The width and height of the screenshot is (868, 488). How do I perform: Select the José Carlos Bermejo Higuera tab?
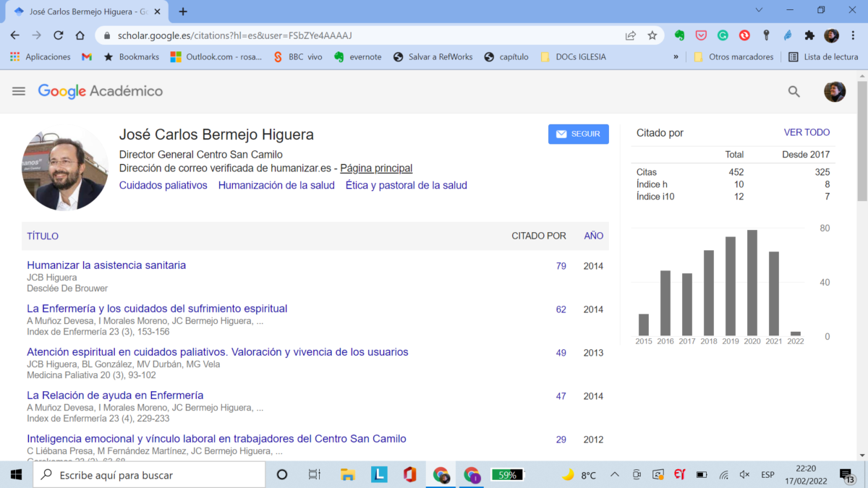(87, 11)
